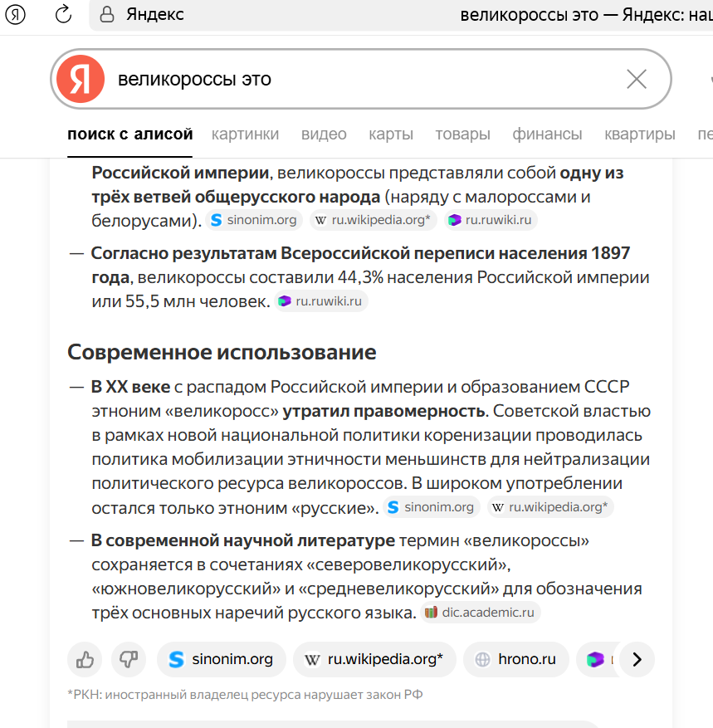This screenshot has height=728, width=713.
Task: Open the sinonim.org source chip at bottom
Action: point(221,660)
